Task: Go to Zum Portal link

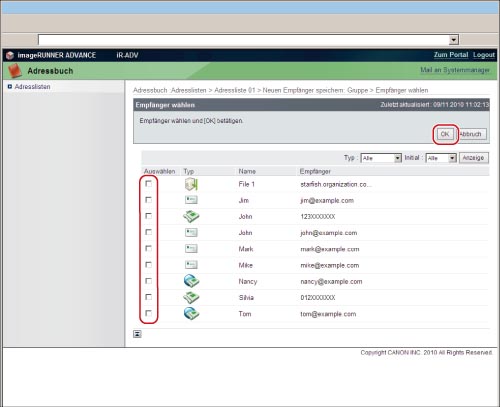Action: (x=451, y=55)
